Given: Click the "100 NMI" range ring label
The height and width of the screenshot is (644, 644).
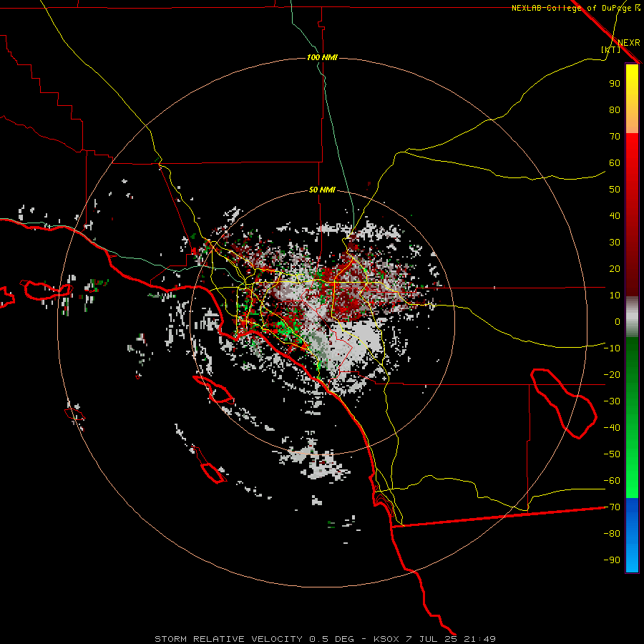Looking at the screenshot, I should (x=322, y=57).
